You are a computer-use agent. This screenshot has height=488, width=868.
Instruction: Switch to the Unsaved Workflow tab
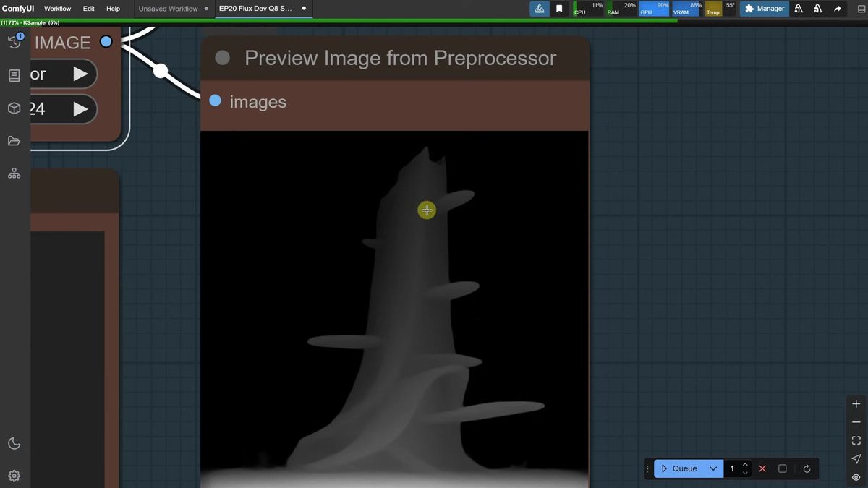168,9
